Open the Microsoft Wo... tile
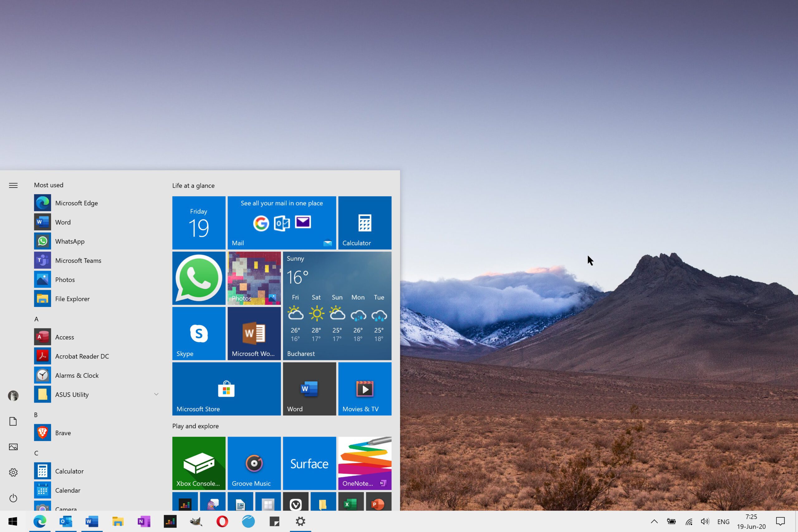 point(254,333)
